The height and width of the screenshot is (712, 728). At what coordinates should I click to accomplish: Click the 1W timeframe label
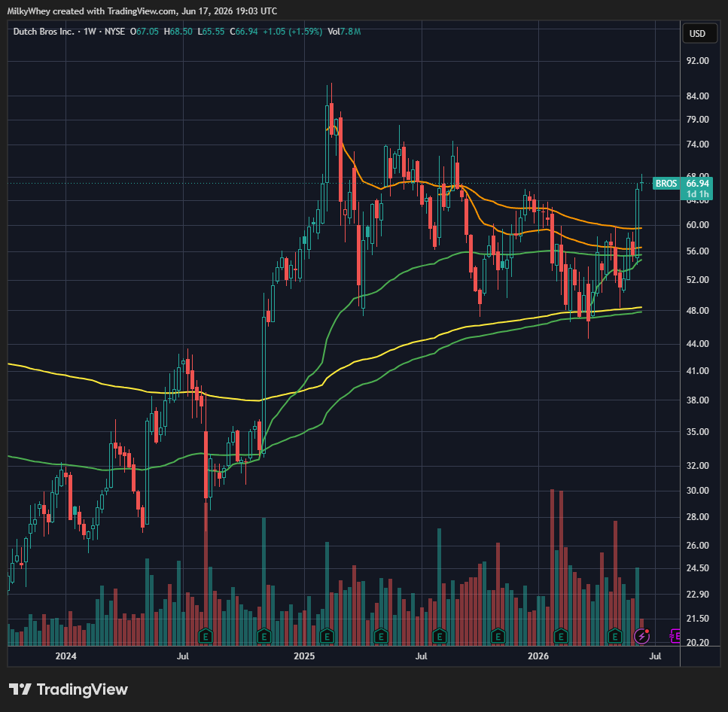[x=90, y=32]
